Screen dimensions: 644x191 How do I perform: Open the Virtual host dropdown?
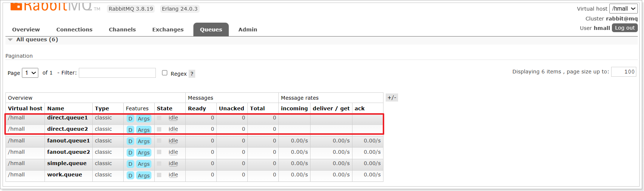point(623,9)
